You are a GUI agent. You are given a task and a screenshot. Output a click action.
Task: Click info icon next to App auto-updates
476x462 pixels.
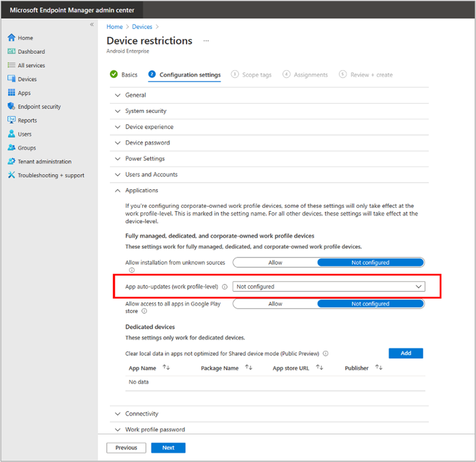[x=224, y=287]
